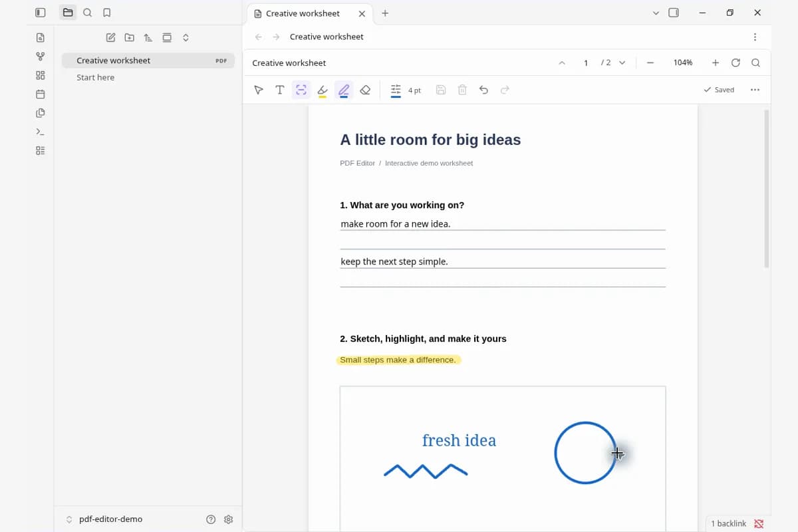
Task: Open the tab's more options menu
Action: tap(755, 37)
